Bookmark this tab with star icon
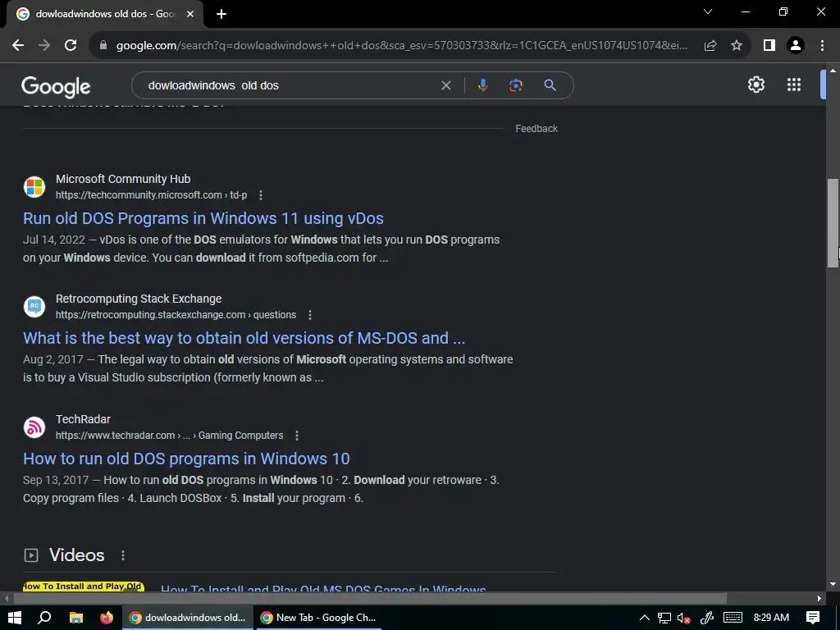The image size is (840, 630). point(737,45)
